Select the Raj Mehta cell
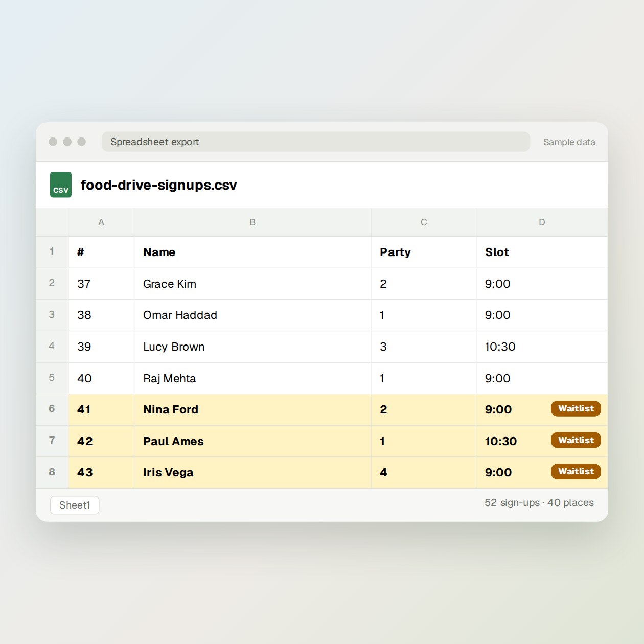This screenshot has width=644, height=644. (x=252, y=378)
